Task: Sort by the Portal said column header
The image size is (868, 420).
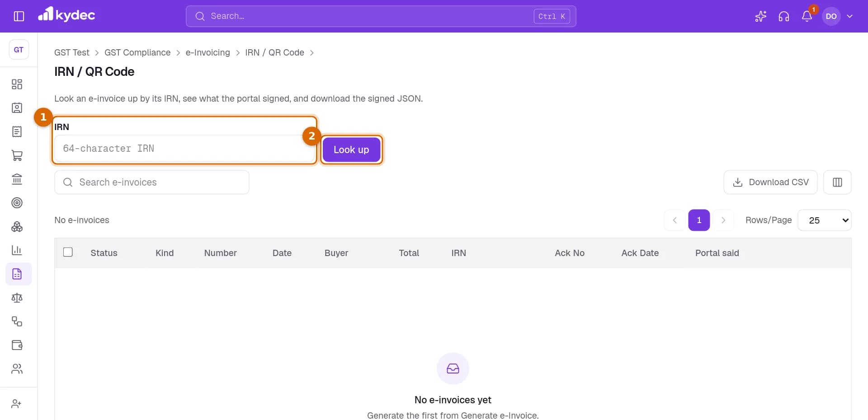Action: (717, 253)
